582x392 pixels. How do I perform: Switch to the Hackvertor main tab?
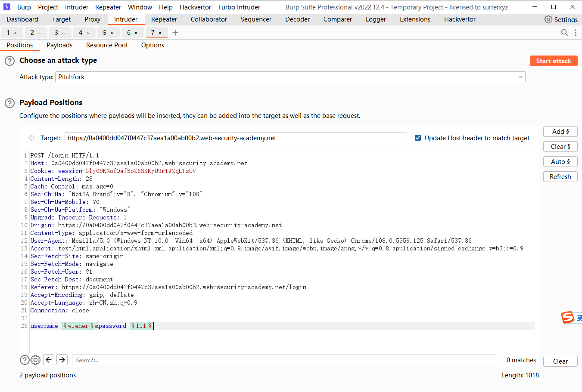460,19
